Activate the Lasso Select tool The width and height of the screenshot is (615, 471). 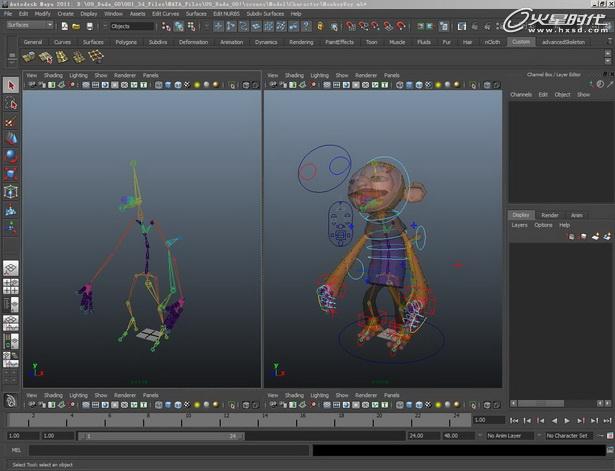(11, 104)
